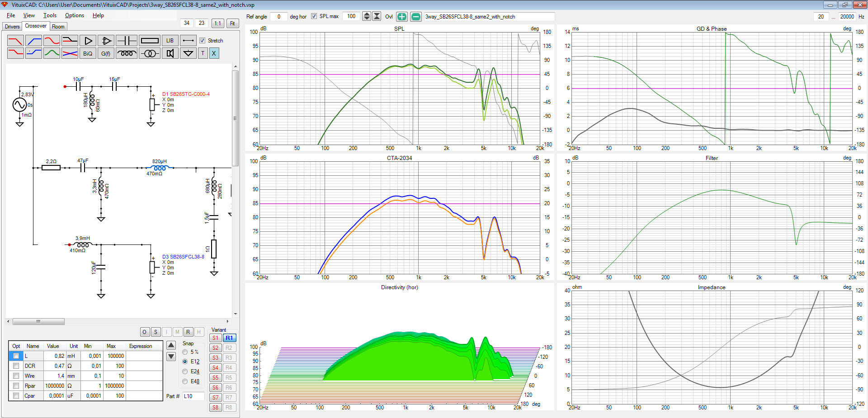The image size is (868, 418).
Task: Add a resistor component
Action: [150, 41]
